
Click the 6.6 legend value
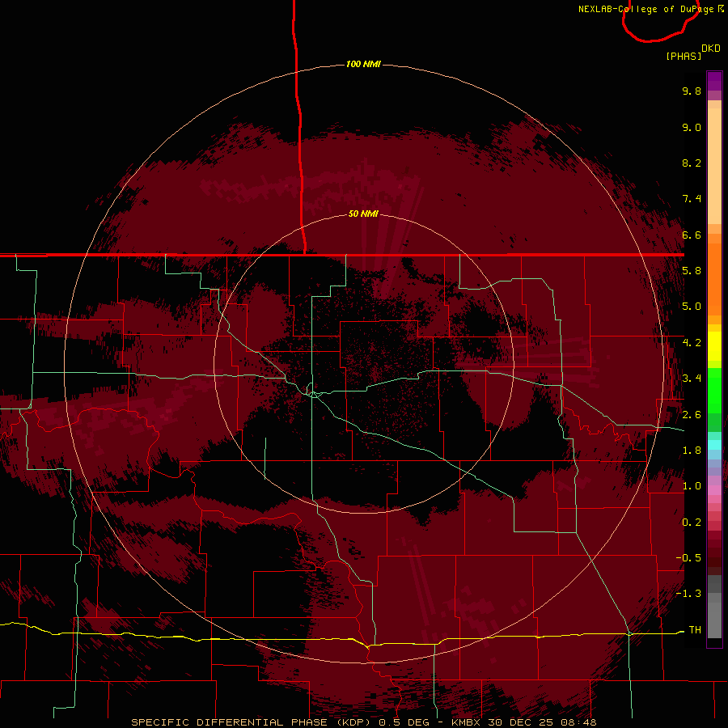click(692, 235)
